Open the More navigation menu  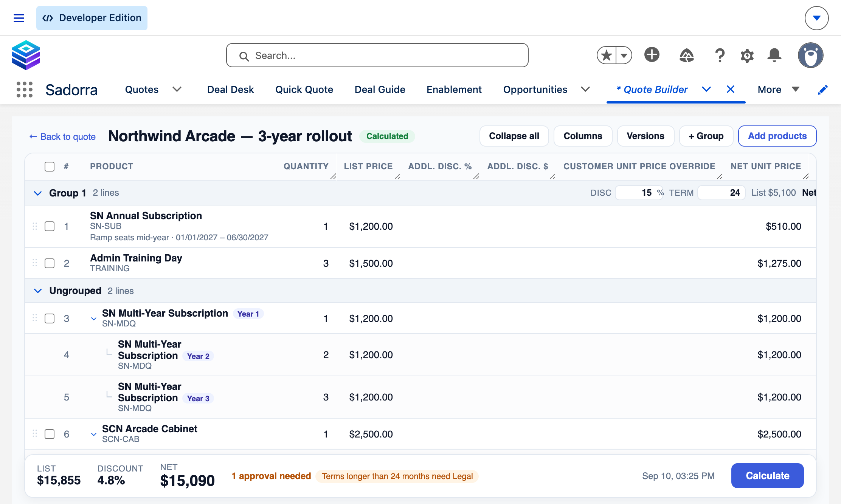(x=778, y=90)
